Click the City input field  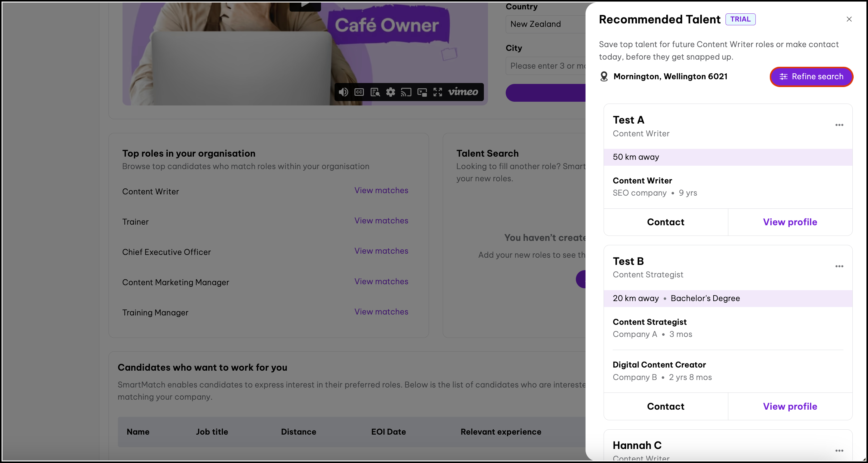pos(547,66)
